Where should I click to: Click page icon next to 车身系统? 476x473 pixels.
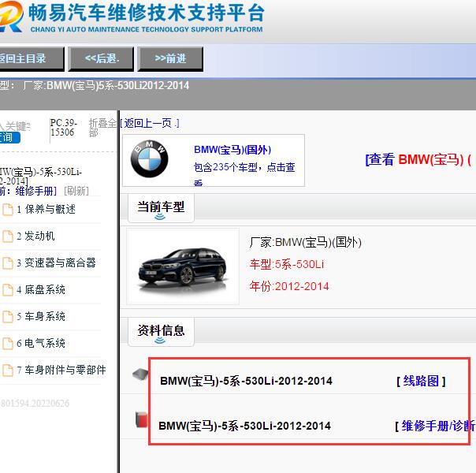tap(8, 316)
